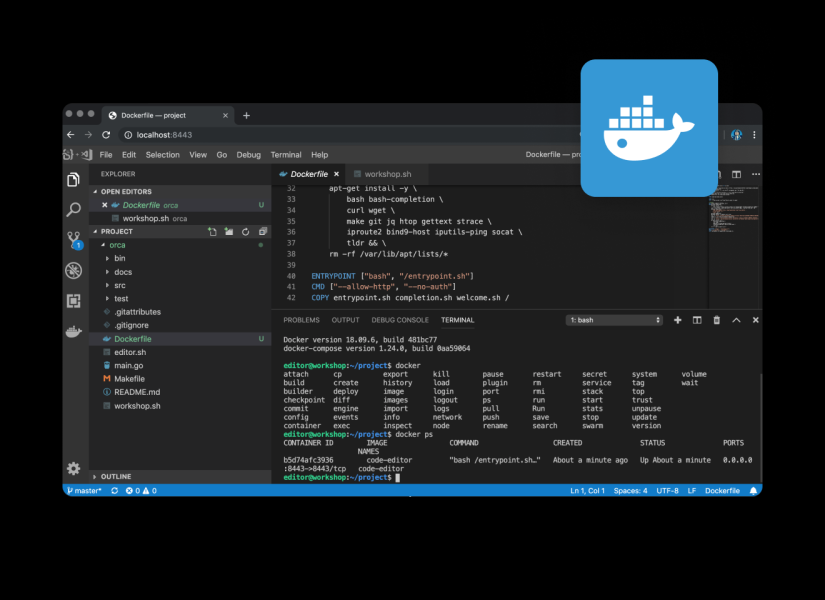Click 'Spaces: 4' in the status bar
Viewport: 825px width, 600px height.
click(x=630, y=490)
